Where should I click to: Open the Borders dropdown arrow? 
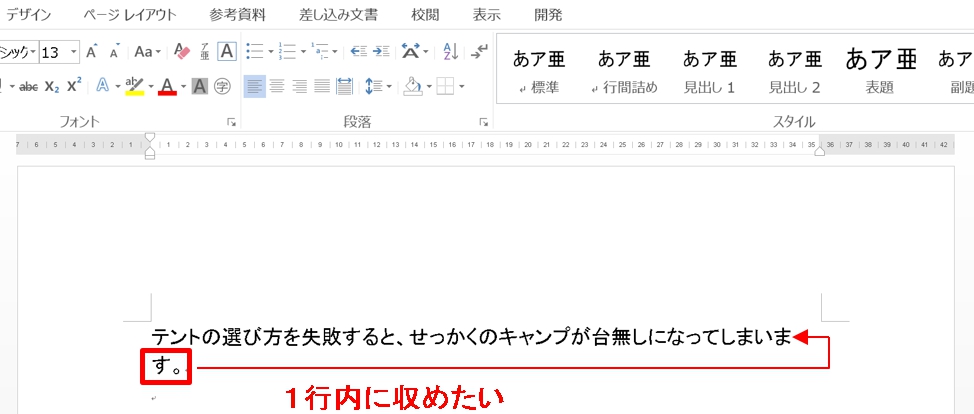(x=461, y=86)
